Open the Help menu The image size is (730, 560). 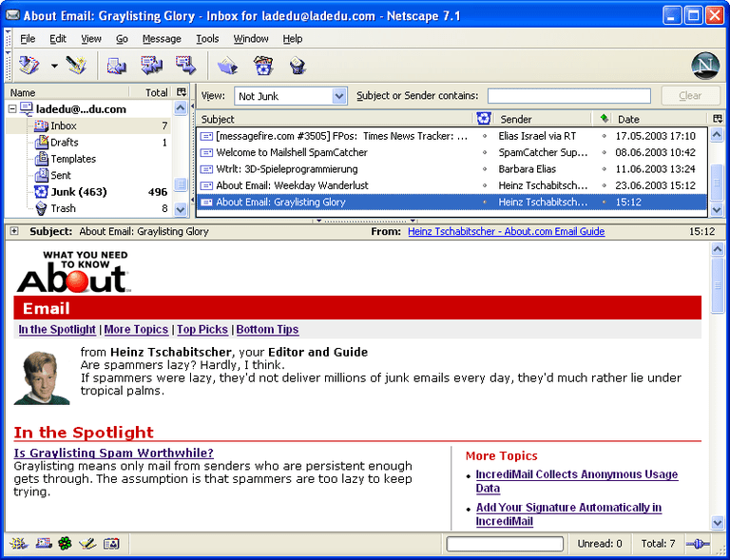[x=293, y=39]
